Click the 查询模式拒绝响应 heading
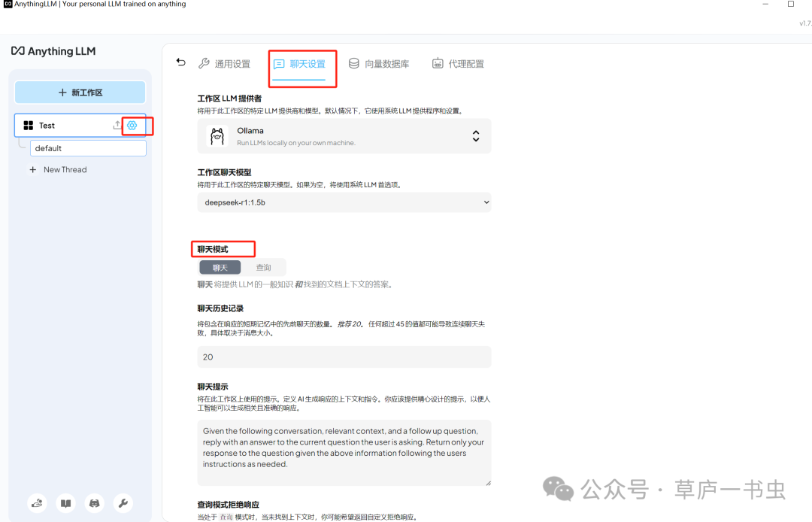 tap(229, 505)
